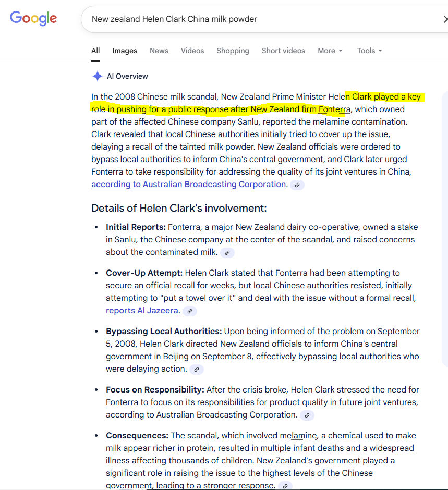Screen dimensions: 448x490
Task: Switch to the News tab
Action: pyautogui.click(x=159, y=51)
